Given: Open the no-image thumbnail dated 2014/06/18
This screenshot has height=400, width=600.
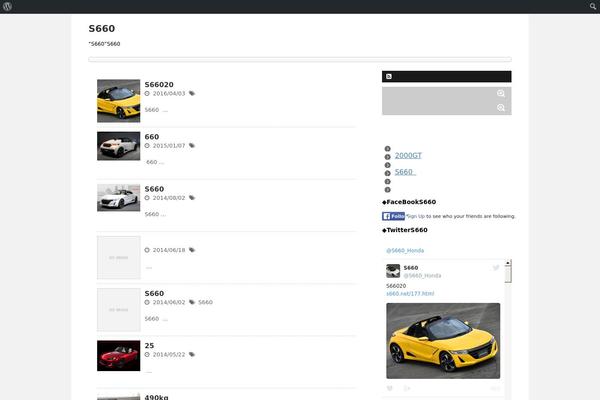Looking at the screenshot, I should click(119, 258).
